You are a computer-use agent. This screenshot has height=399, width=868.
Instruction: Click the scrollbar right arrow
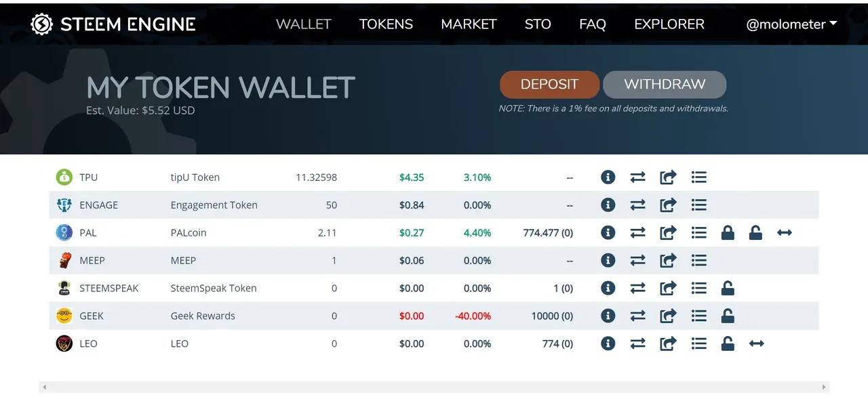pyautogui.click(x=824, y=387)
